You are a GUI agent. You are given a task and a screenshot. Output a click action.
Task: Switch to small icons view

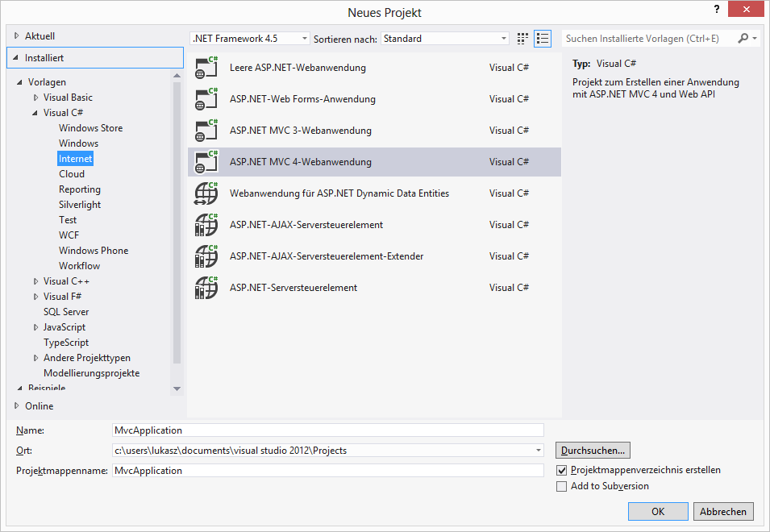tap(522, 38)
